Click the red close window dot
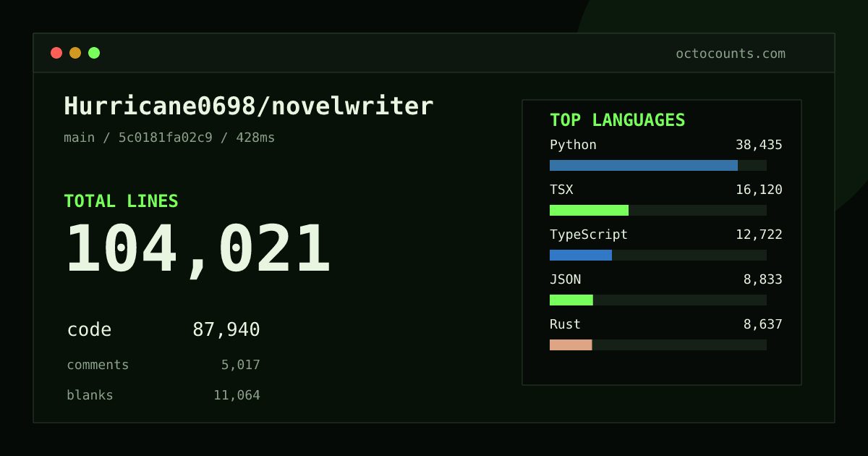The width and height of the screenshot is (868, 456). click(x=56, y=53)
